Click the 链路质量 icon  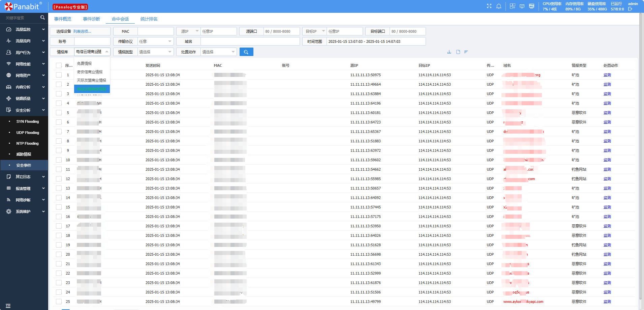coord(9,98)
